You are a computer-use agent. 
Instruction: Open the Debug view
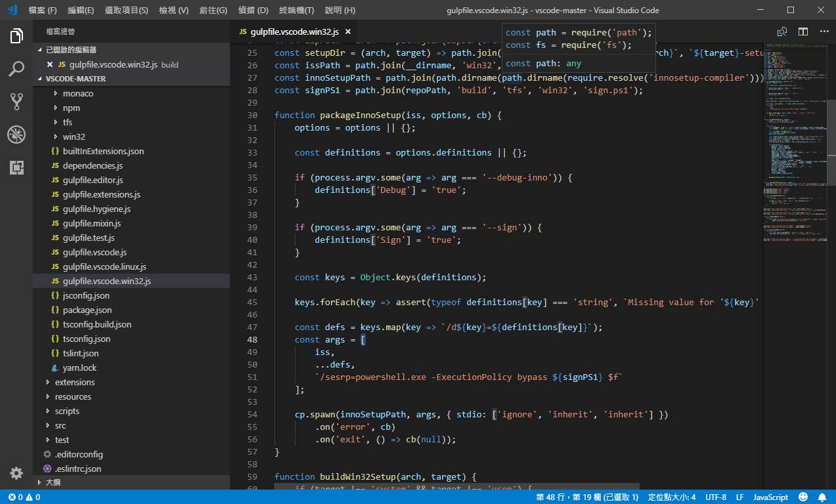point(16,135)
